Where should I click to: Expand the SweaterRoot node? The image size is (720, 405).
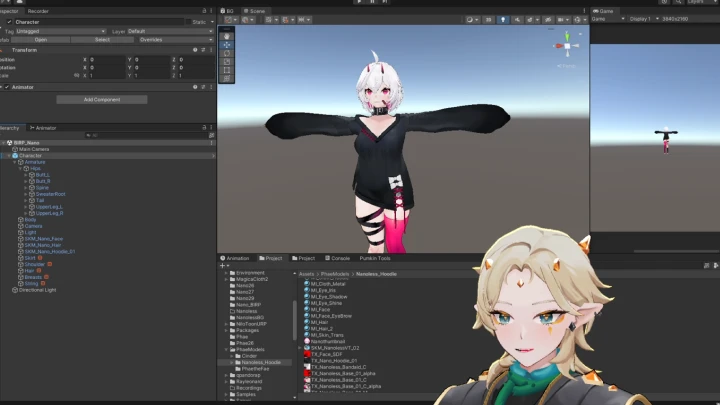coord(26,194)
